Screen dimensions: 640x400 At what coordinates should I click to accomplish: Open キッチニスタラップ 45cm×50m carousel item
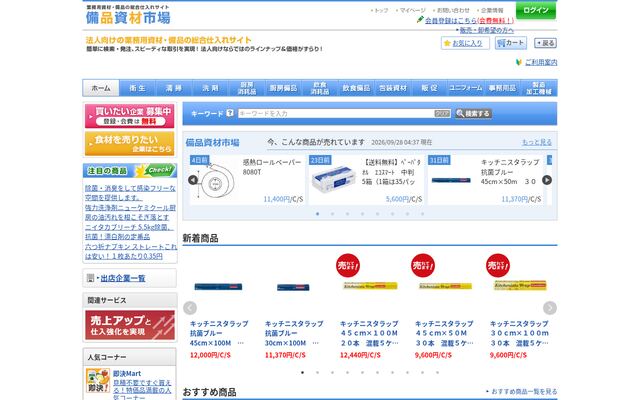click(487, 180)
